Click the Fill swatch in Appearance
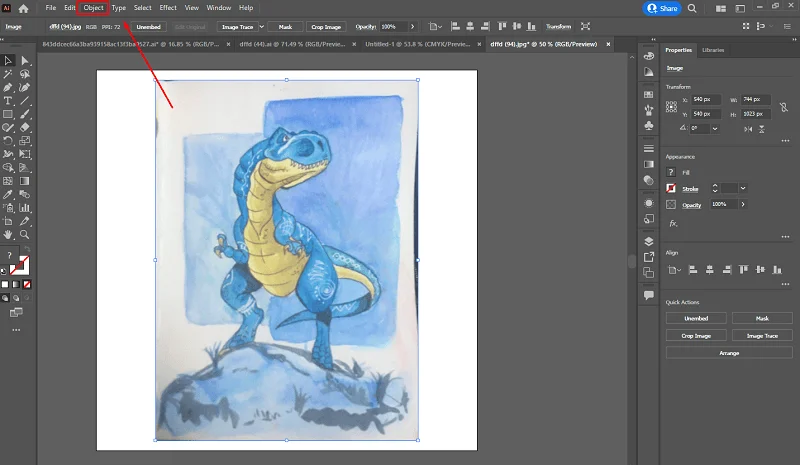Screen dimensions: 800x465 click(671, 173)
